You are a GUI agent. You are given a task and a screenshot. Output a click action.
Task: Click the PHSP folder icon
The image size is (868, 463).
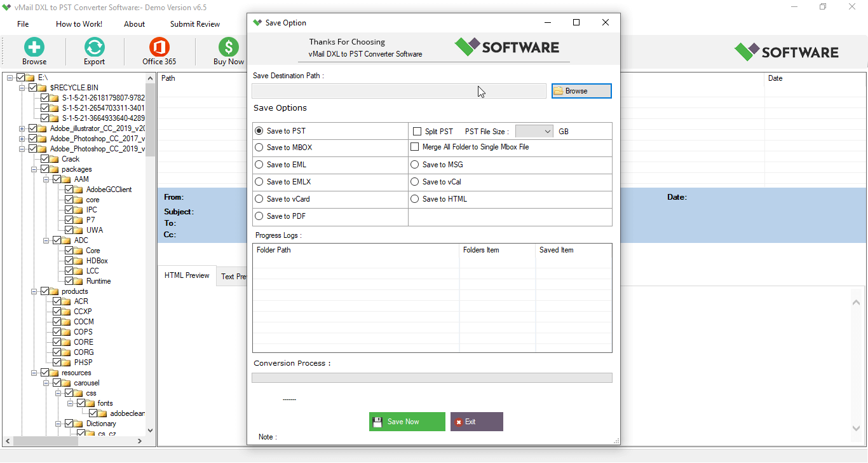[67, 363]
